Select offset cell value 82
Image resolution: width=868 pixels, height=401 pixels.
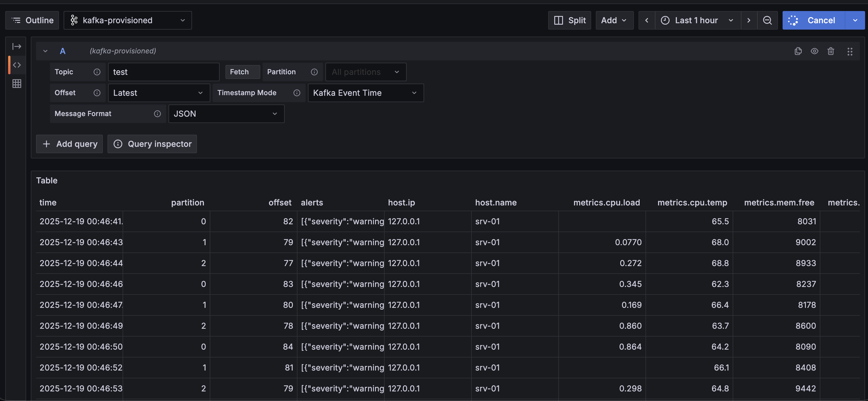click(x=253, y=221)
